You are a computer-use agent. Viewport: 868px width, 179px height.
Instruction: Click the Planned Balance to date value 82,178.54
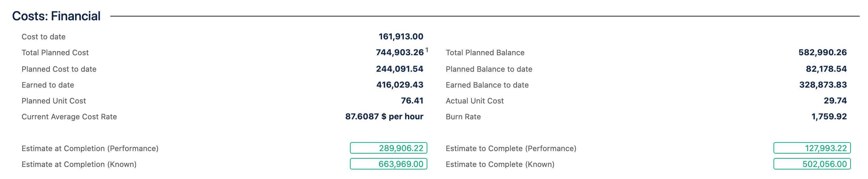pyautogui.click(x=826, y=69)
